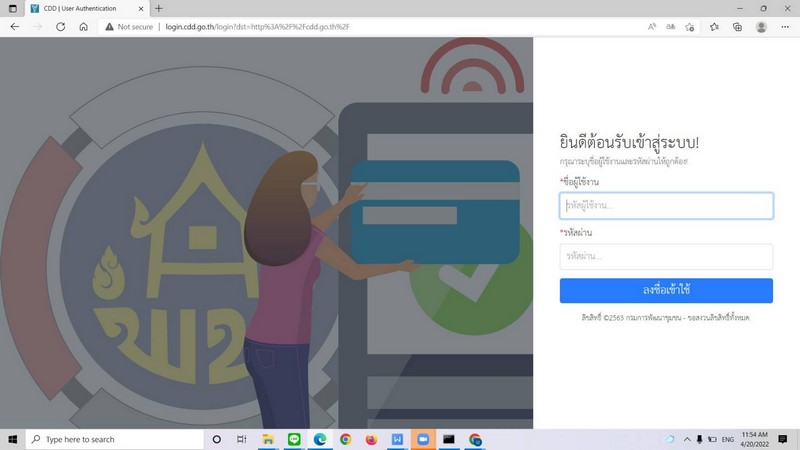
Task: Focus the username input field
Action: [x=666, y=206]
